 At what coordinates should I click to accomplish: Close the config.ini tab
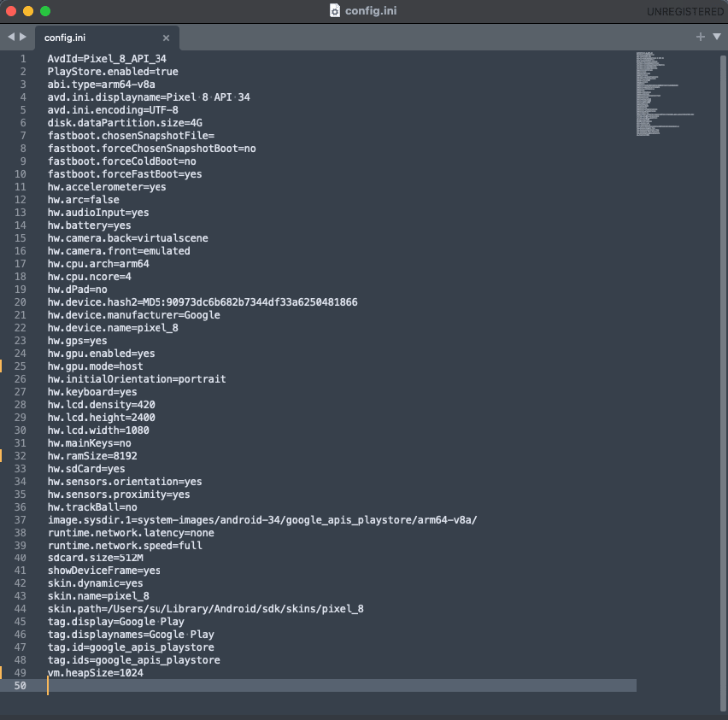pos(166,38)
